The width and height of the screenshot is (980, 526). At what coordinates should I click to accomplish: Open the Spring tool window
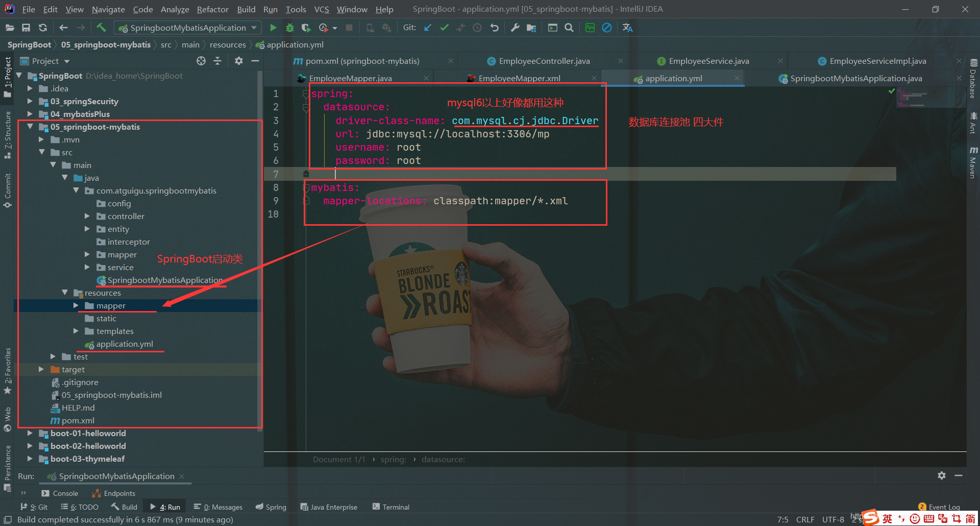271,507
